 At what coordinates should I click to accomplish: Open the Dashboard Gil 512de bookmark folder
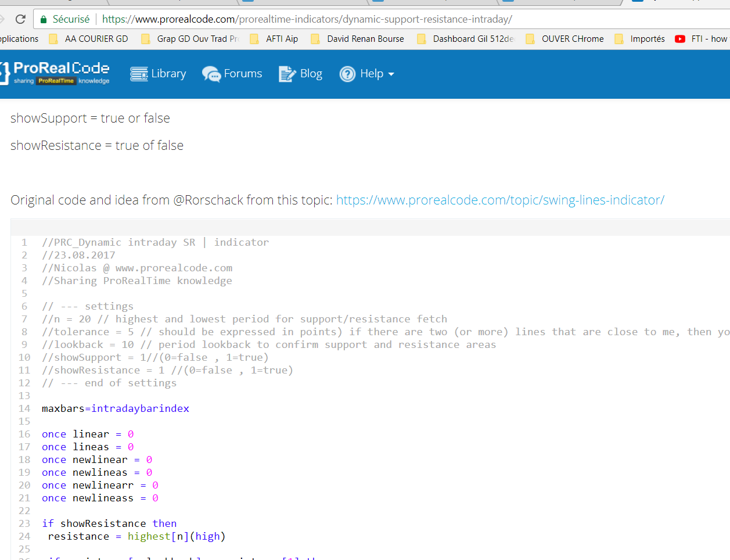pos(466,39)
